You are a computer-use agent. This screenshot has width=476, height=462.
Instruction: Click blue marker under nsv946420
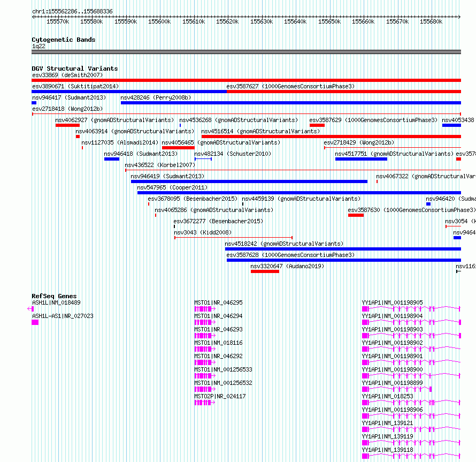(428, 204)
